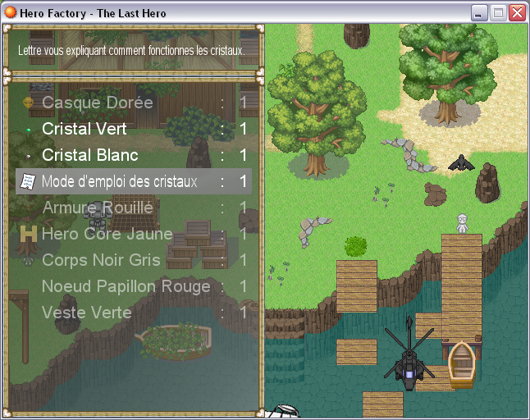Choose Corps Noir Gris item
530x420 pixels.
(x=134, y=260)
